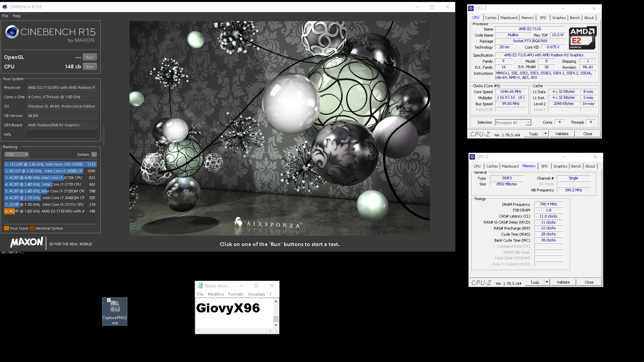This screenshot has height=362, width=644.
Task: Click the Core Speed value 1646.66 MHz
Action: coord(511,92)
